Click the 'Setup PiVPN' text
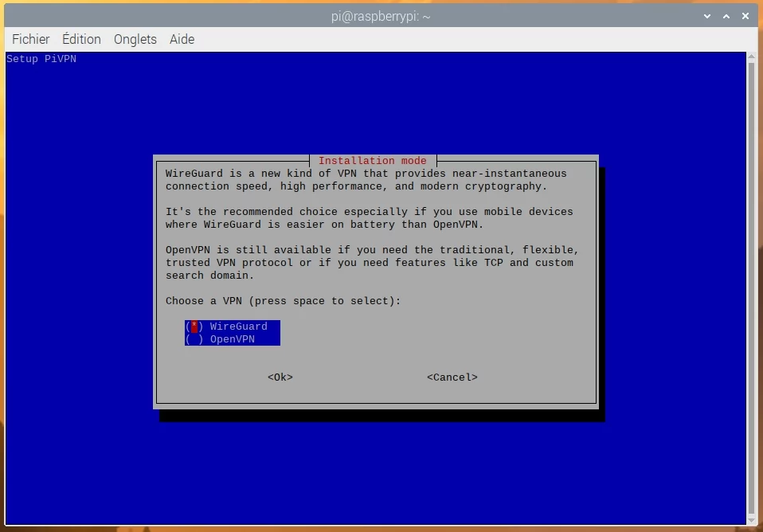The image size is (763, 532). point(41,59)
